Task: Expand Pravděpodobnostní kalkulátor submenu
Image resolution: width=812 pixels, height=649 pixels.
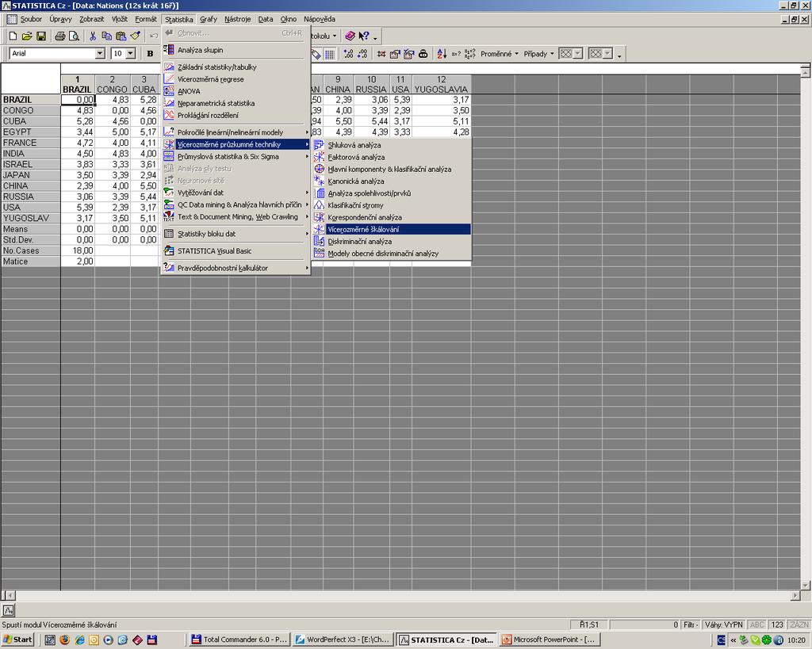Action: pos(236,268)
